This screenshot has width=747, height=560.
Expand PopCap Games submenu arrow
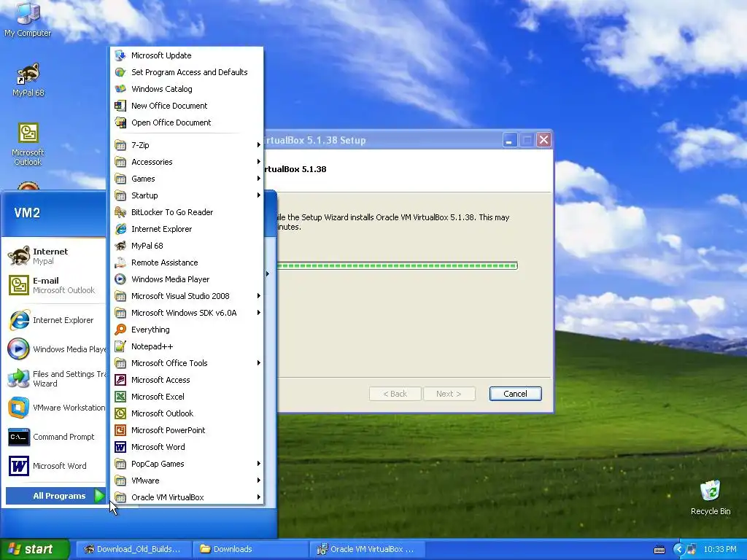tap(259, 464)
